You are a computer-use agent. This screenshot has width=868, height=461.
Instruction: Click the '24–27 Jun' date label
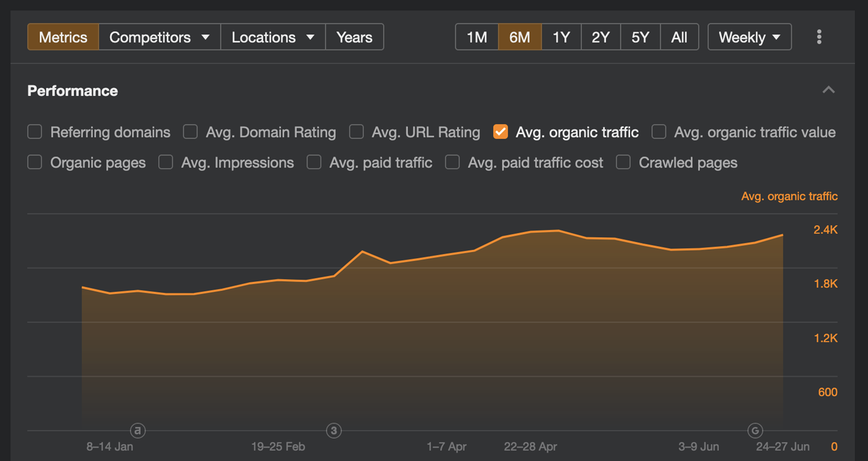click(783, 447)
